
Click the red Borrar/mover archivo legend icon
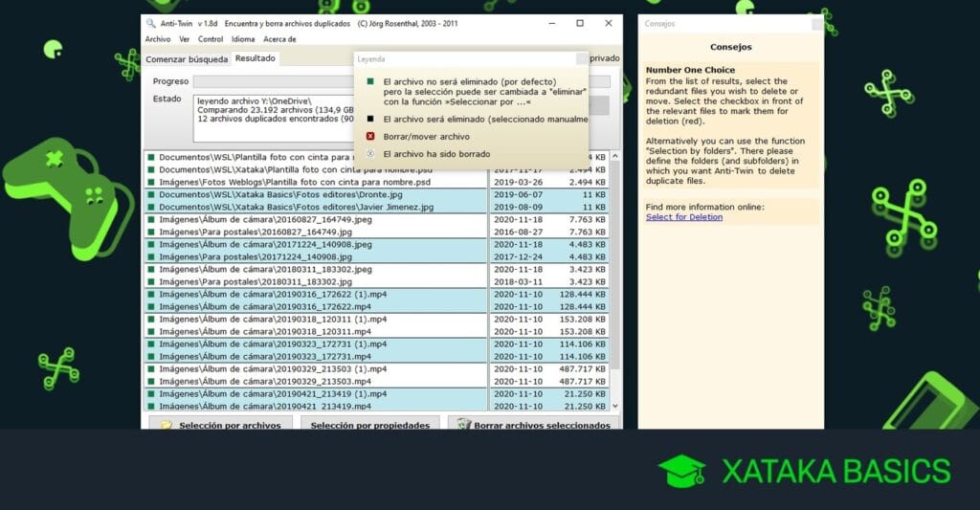click(370, 136)
